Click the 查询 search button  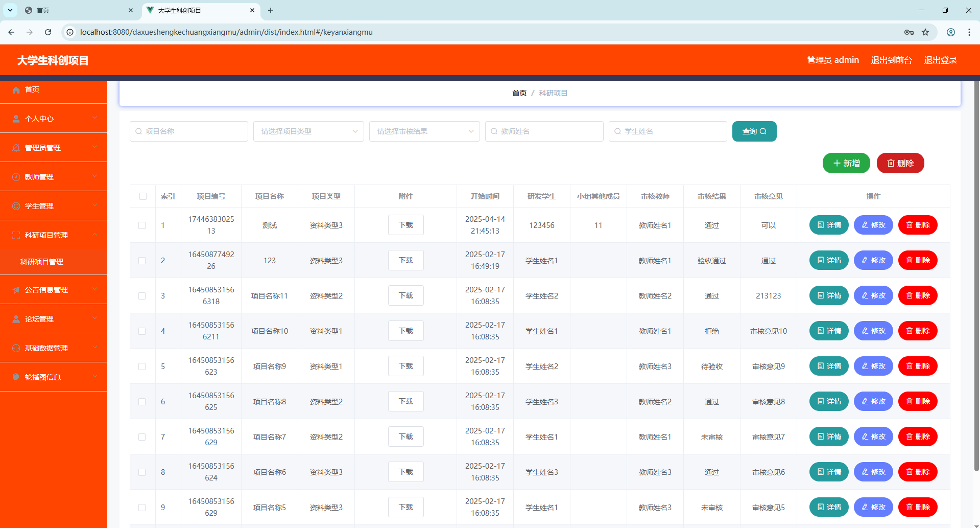[754, 131]
